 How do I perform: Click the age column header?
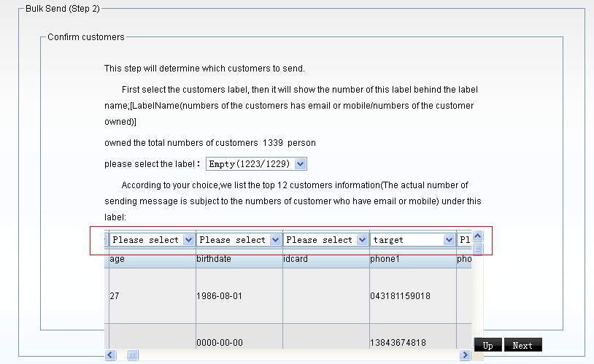(151, 259)
